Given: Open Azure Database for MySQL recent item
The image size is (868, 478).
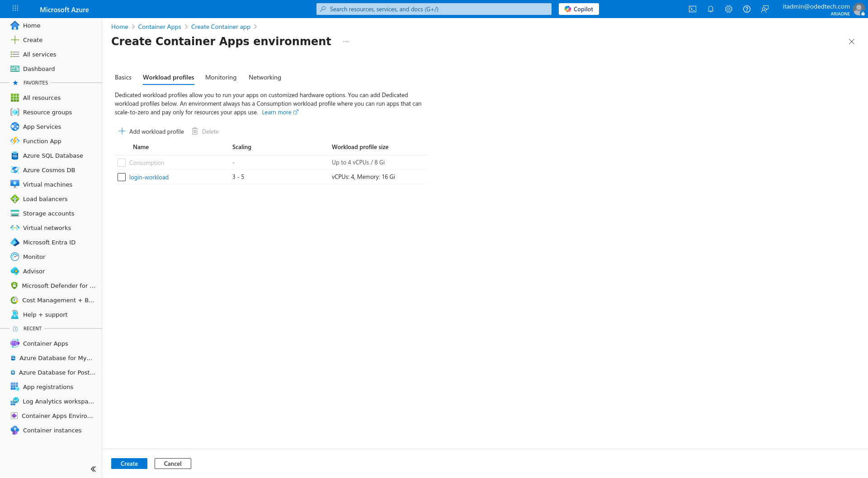Looking at the screenshot, I should [x=51, y=358].
